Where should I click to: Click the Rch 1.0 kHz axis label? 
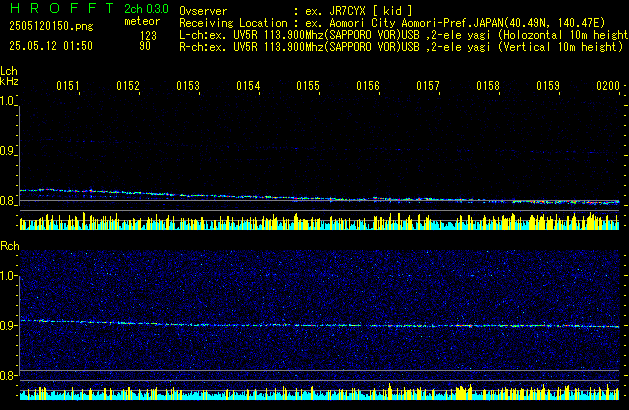(8, 276)
